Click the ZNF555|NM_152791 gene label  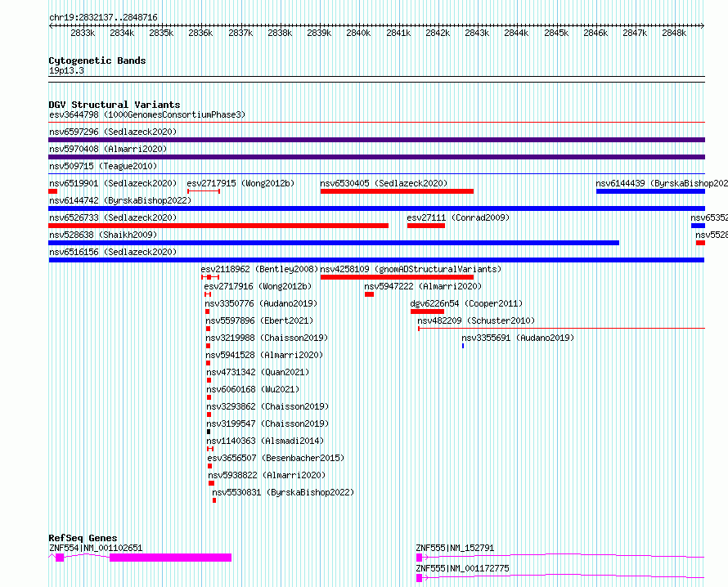[x=455, y=548]
